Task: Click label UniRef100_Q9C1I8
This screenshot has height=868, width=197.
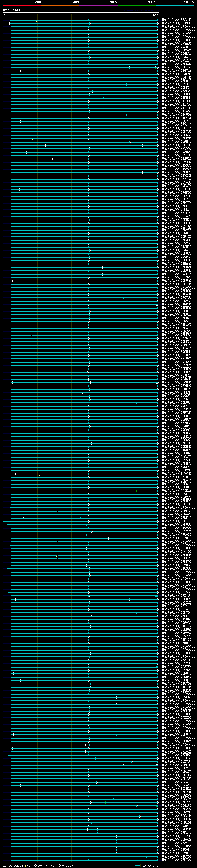Action: 177,406
